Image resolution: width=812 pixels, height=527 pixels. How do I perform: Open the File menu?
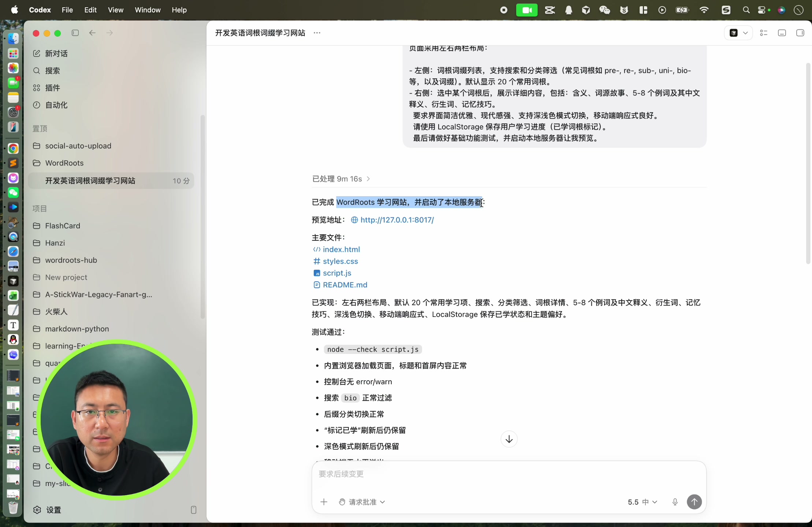click(67, 10)
